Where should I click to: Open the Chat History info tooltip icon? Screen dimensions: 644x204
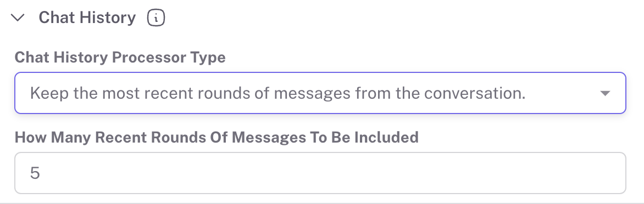pos(156,18)
